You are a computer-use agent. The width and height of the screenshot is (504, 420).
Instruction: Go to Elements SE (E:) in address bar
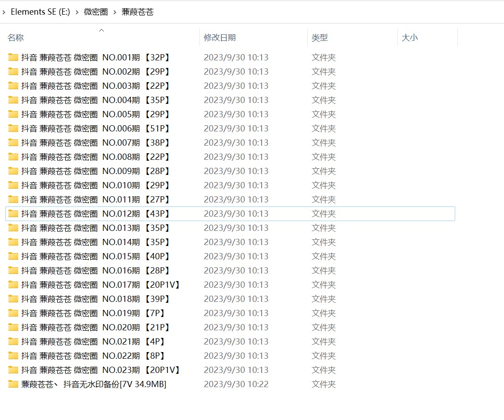coord(40,12)
